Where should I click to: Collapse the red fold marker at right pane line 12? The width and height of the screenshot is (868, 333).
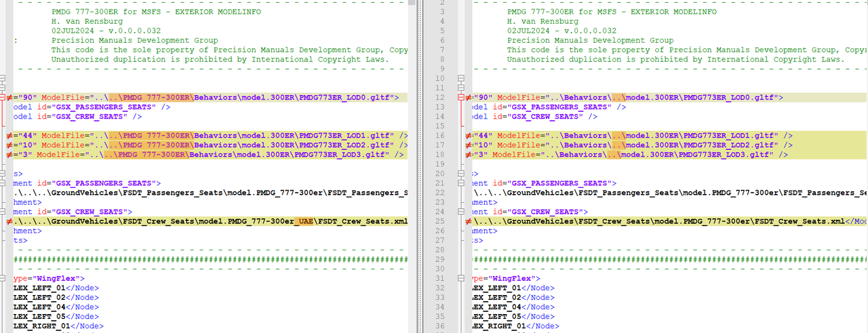pyautogui.click(x=461, y=98)
